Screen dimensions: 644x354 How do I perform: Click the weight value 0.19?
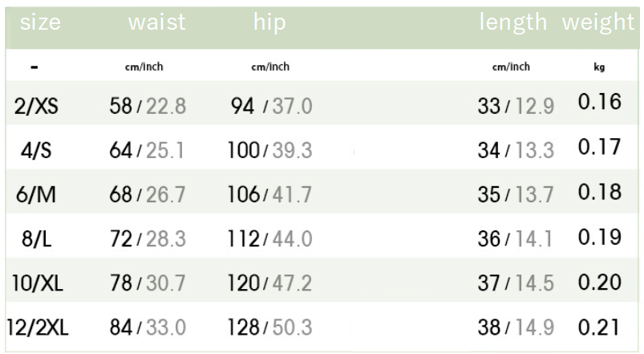click(599, 238)
